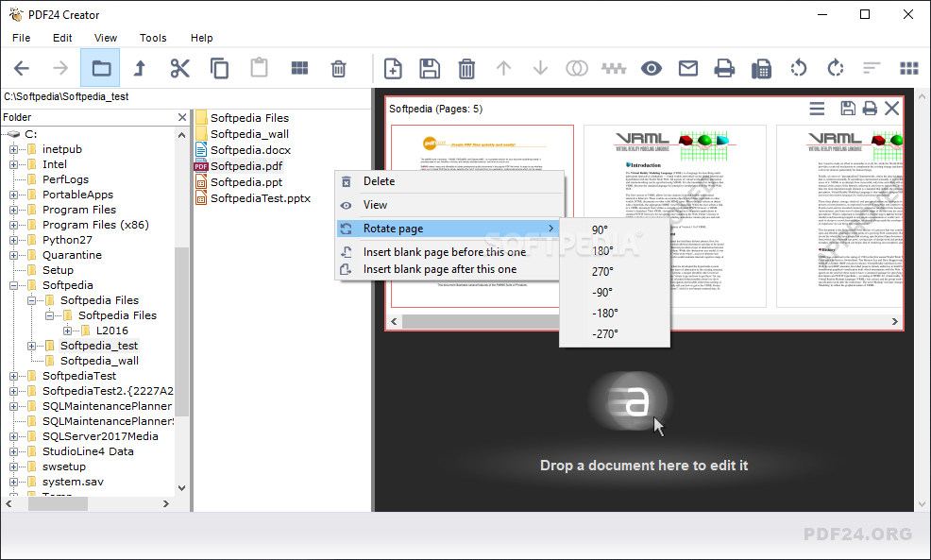
Task: Print Softpedia document via panel printer icon
Action: click(870, 108)
